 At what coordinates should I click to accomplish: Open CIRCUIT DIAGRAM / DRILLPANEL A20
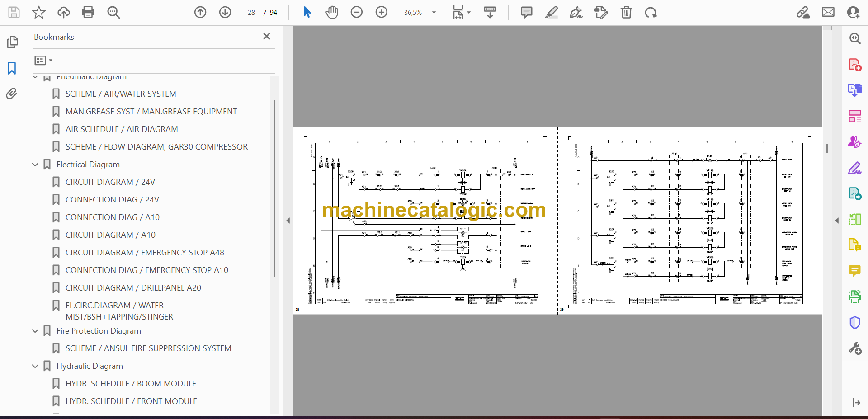(x=133, y=288)
